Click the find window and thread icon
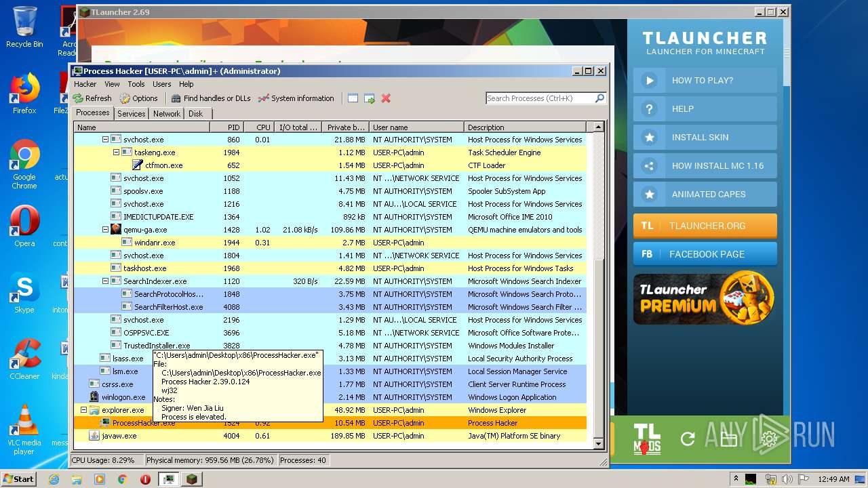This screenshot has height=488, width=868. point(370,98)
